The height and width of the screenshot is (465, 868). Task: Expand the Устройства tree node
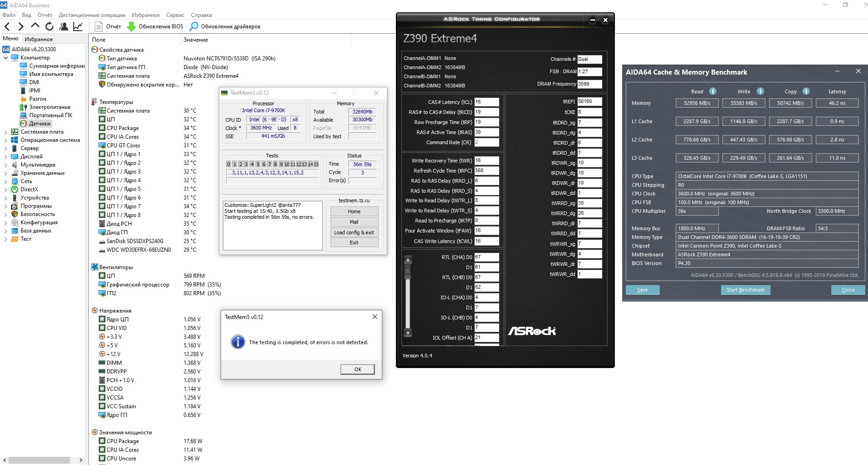(x=5, y=198)
